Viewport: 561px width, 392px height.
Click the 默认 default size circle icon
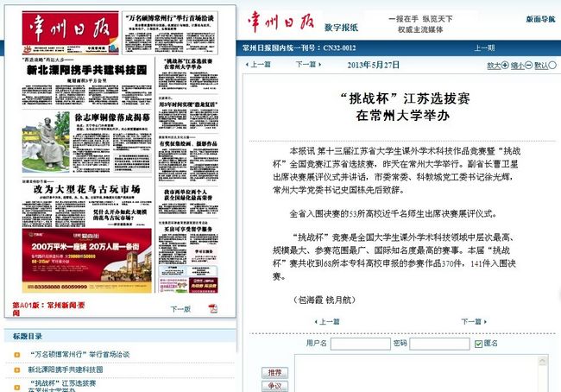click(x=552, y=65)
